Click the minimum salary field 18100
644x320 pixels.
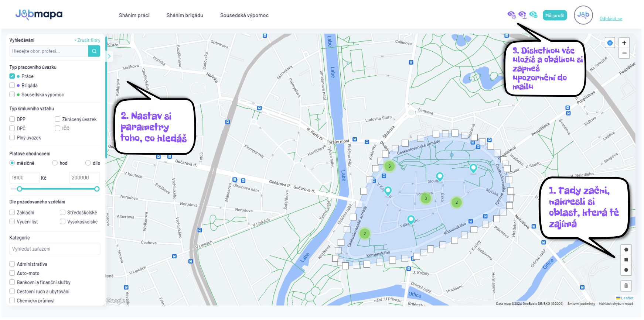(24, 178)
